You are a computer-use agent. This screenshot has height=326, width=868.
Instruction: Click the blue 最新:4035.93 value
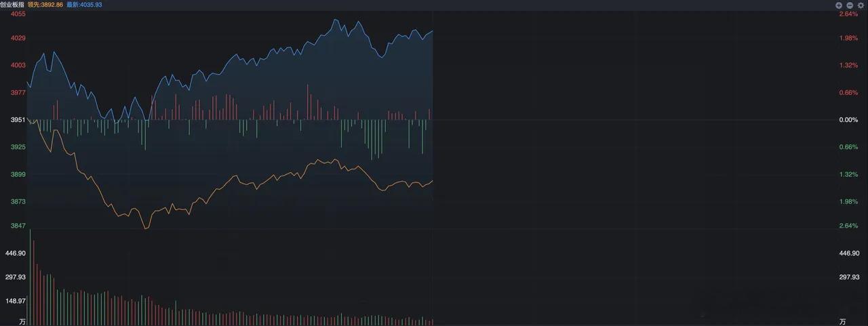pyautogui.click(x=85, y=5)
